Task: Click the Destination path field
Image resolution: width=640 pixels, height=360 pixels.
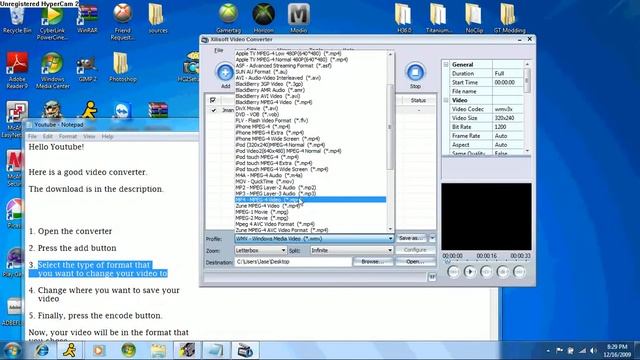Action: tap(293, 262)
